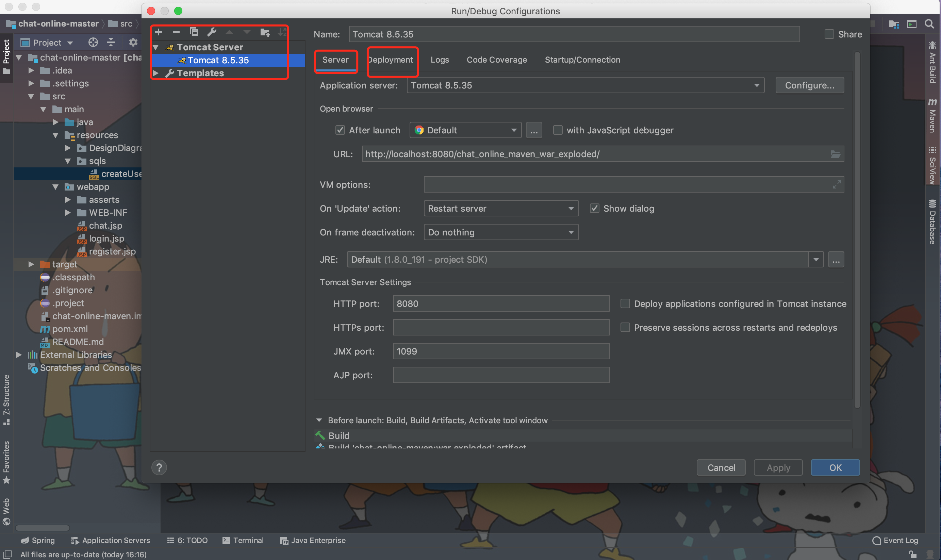Uncheck the After launch checkbox
Image resolution: width=941 pixels, height=560 pixels.
(340, 130)
